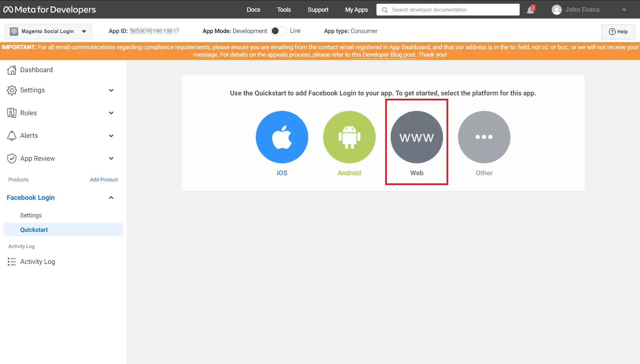Click the Other platform icon
Viewport: 640px width, 364px height.
coord(484,137)
